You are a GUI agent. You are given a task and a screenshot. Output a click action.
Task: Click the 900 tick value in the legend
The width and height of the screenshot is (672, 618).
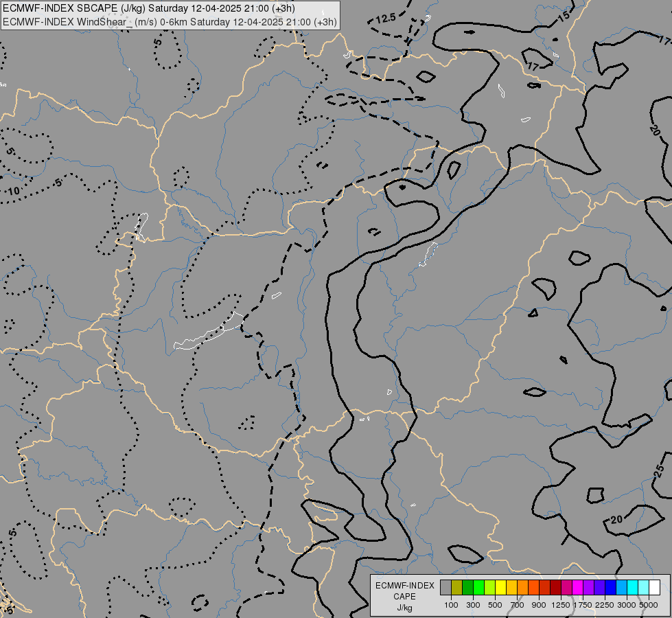[x=539, y=605]
